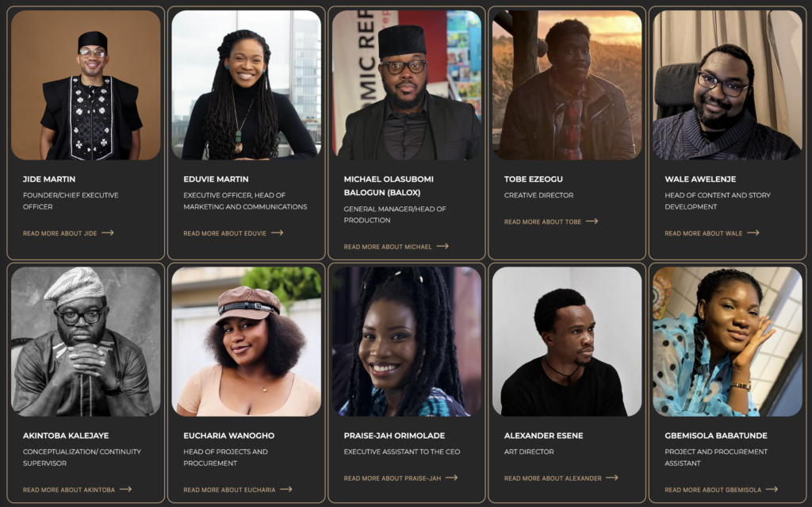Click the arrow beside Read More About Praise-Jah

click(451, 478)
